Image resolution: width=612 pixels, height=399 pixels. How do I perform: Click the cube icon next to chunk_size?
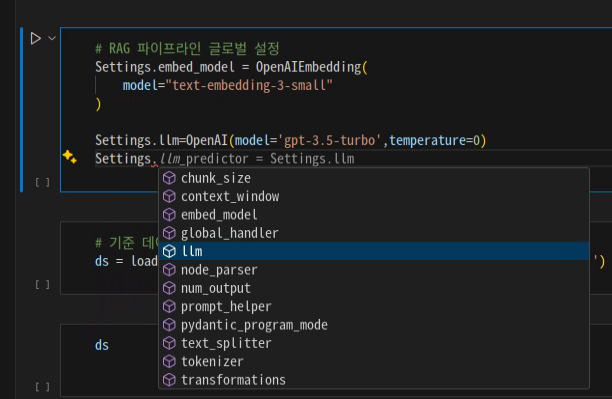(x=169, y=178)
